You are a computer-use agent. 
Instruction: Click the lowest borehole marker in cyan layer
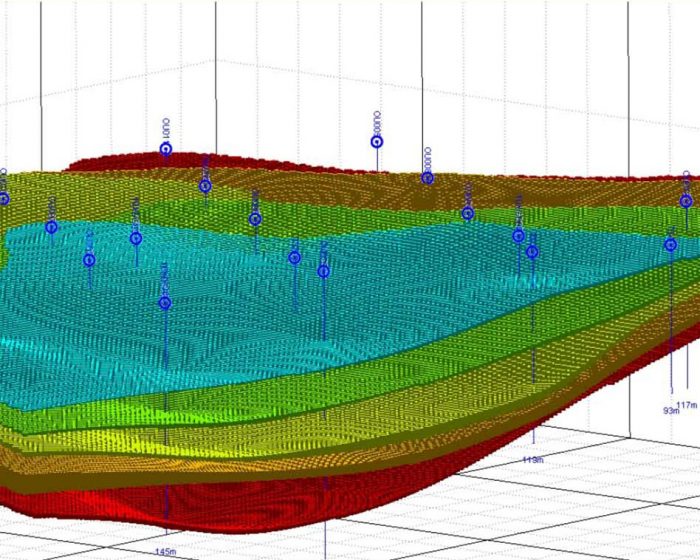click(x=165, y=303)
